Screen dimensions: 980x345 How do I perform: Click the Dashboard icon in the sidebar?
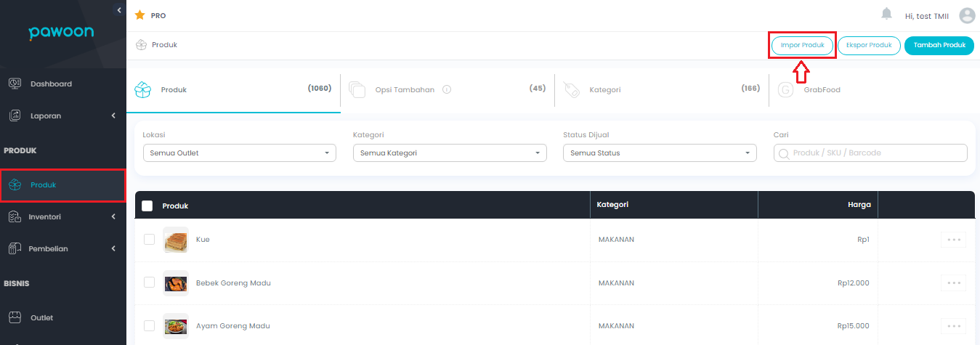coord(15,84)
